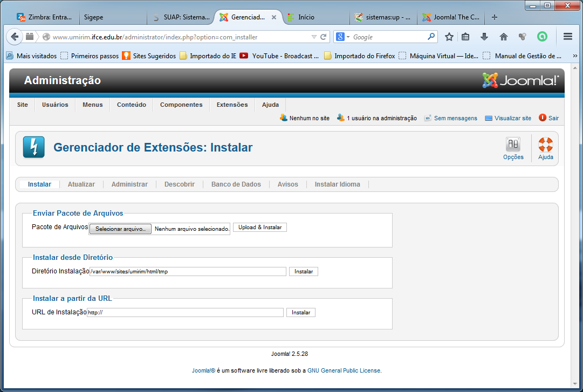
Task: Click Instalar next to URL de Instalação
Action: tap(301, 313)
